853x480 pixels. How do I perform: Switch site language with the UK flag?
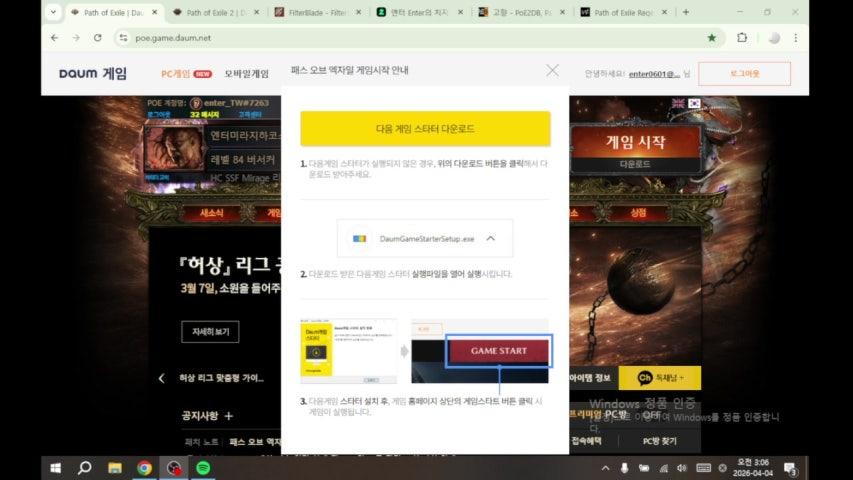pyautogui.click(x=678, y=103)
